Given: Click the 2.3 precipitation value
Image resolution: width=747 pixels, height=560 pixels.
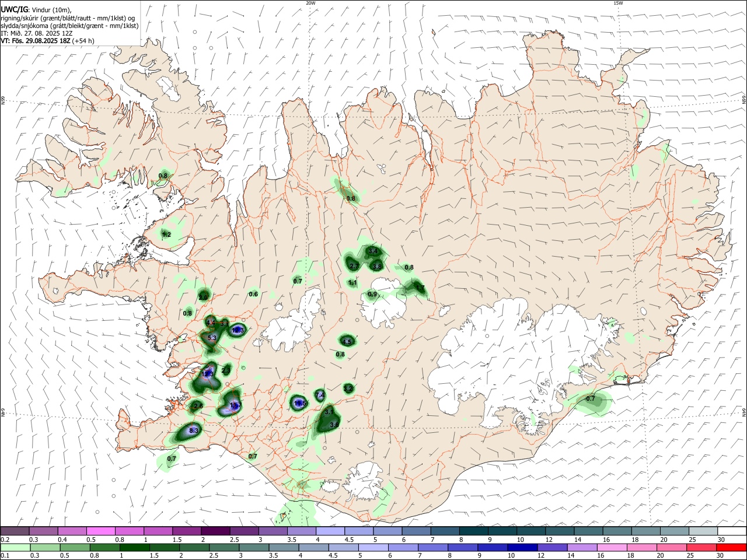Looking at the screenshot, I should (x=226, y=370).
